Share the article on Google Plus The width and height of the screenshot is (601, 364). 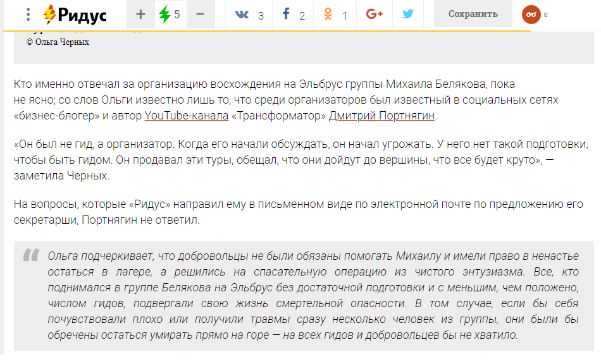point(375,15)
